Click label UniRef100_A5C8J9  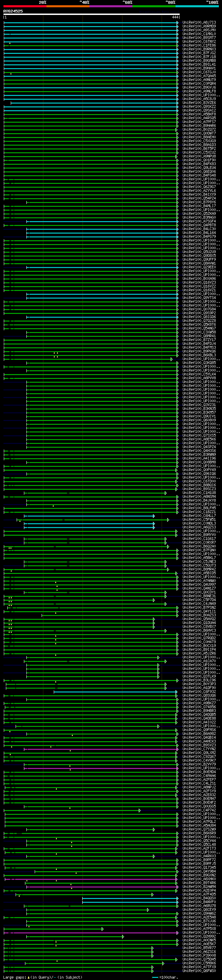[199, 99]
